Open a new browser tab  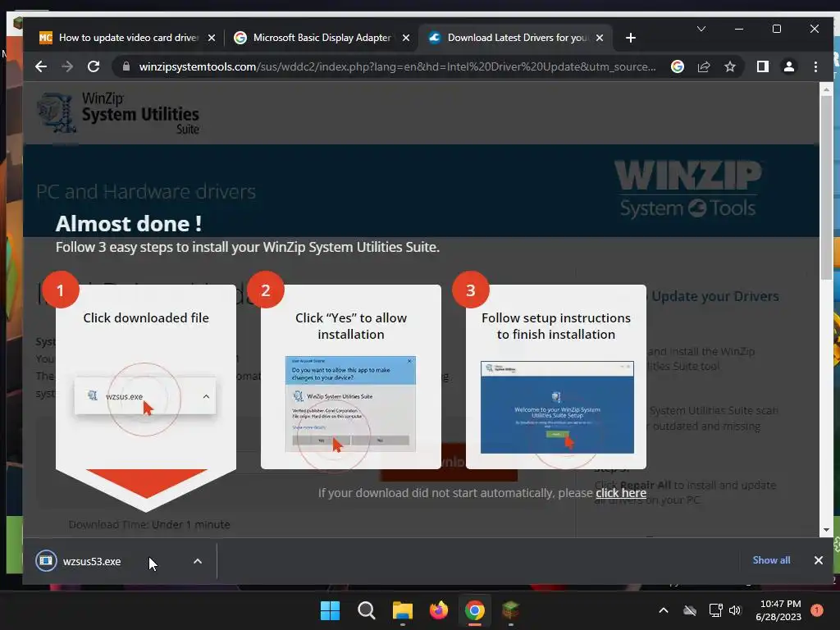pos(631,38)
